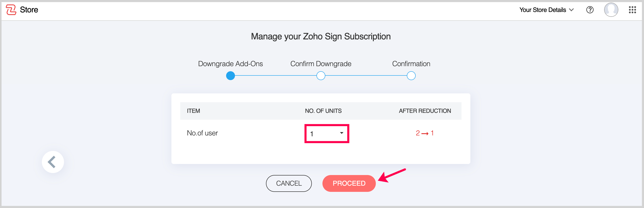The height and width of the screenshot is (208, 644).
Task: Click the chevron beside Your Store Details
Action: [x=571, y=10]
